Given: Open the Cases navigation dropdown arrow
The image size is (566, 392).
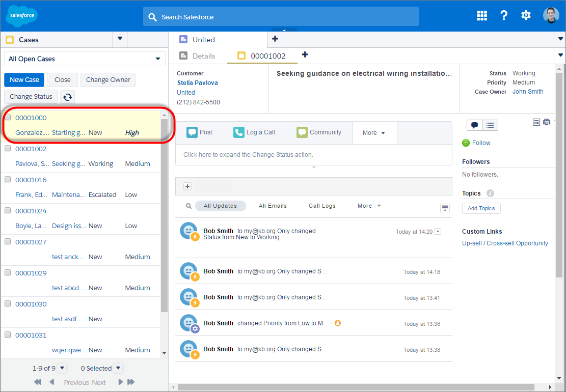Looking at the screenshot, I should tap(120, 39).
